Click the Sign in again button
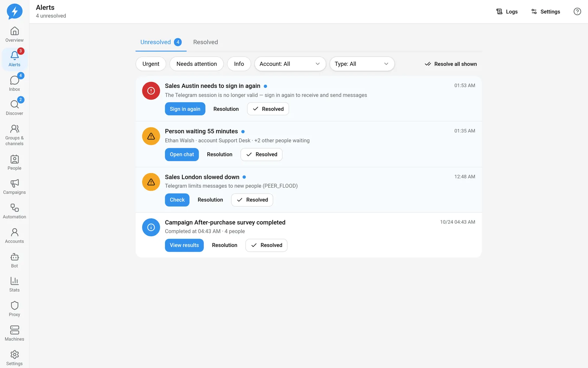The width and height of the screenshot is (588, 368). pos(185,109)
